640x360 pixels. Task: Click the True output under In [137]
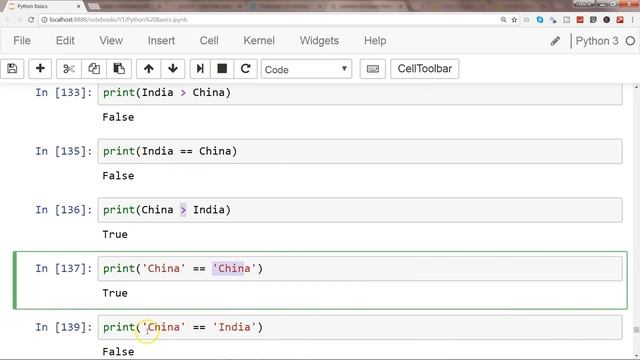coord(115,293)
